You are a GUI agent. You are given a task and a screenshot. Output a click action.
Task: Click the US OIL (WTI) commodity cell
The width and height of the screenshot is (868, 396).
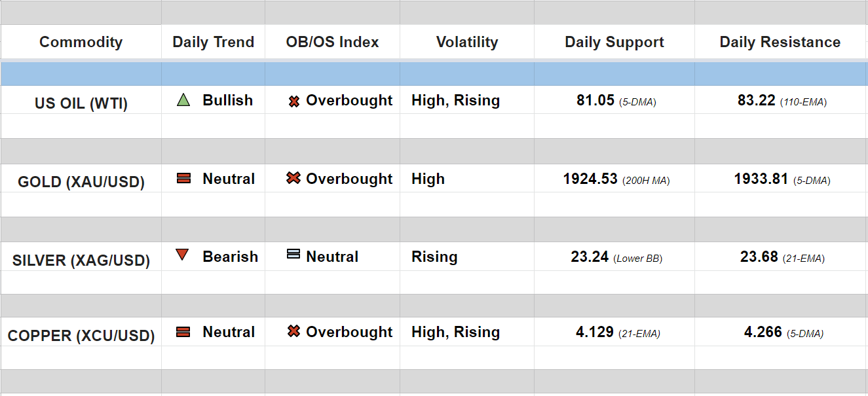tap(81, 103)
